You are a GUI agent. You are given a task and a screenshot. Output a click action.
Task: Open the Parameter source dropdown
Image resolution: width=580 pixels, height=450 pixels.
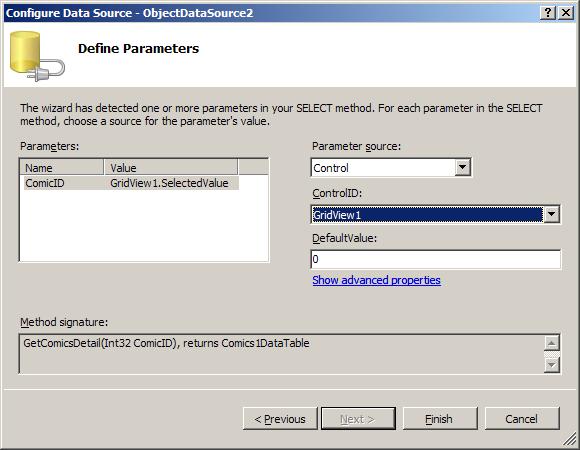[462, 168]
